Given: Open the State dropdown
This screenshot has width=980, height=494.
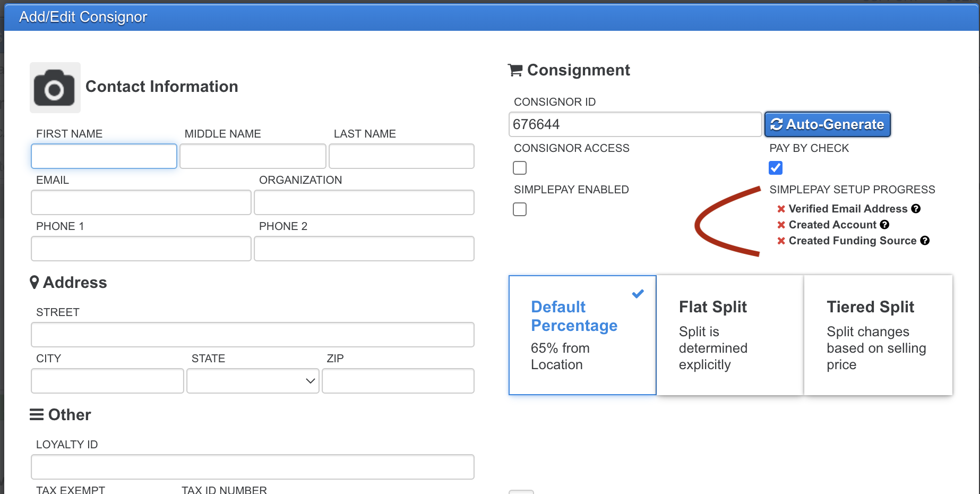Looking at the screenshot, I should click(x=253, y=381).
